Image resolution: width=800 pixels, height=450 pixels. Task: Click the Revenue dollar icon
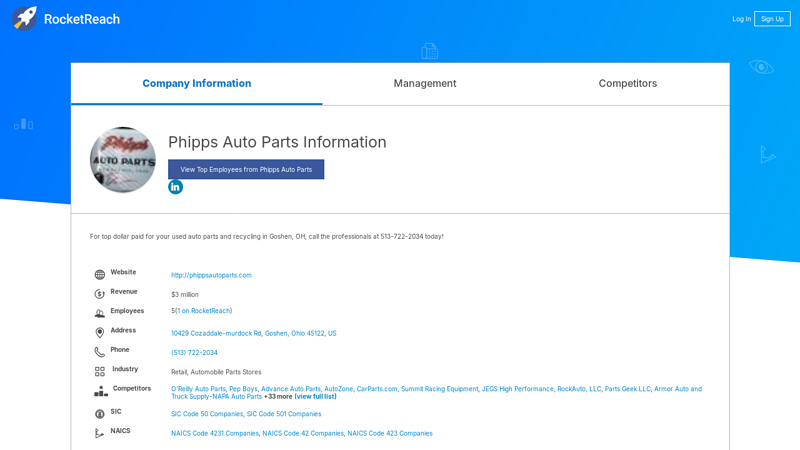(x=99, y=294)
